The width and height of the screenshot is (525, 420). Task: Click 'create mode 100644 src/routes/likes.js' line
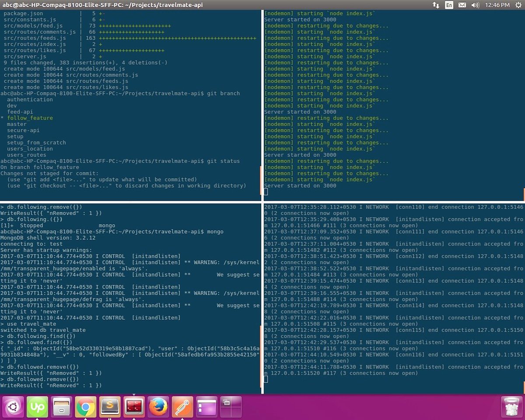(x=66, y=87)
